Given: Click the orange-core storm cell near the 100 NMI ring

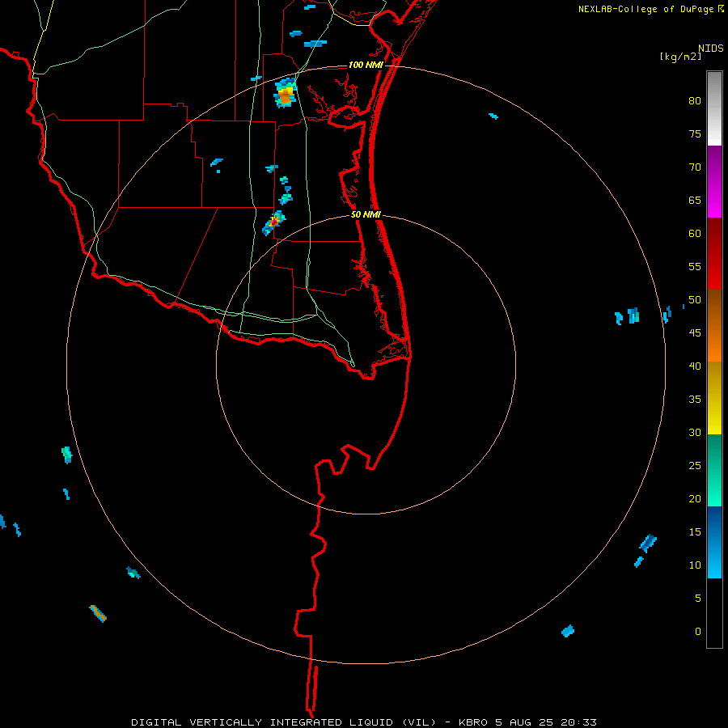Looking at the screenshot, I should [x=285, y=93].
